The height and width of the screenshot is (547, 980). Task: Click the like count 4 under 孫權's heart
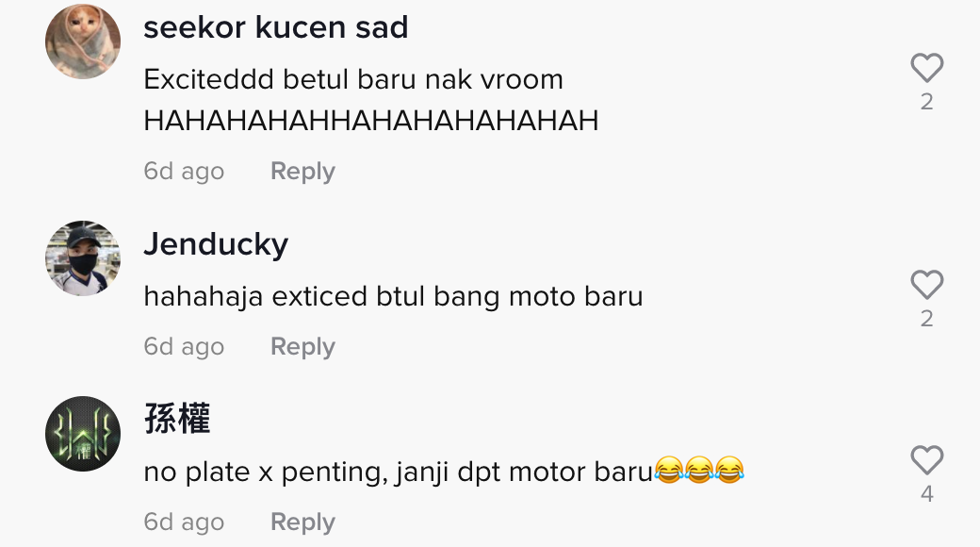coord(927,494)
